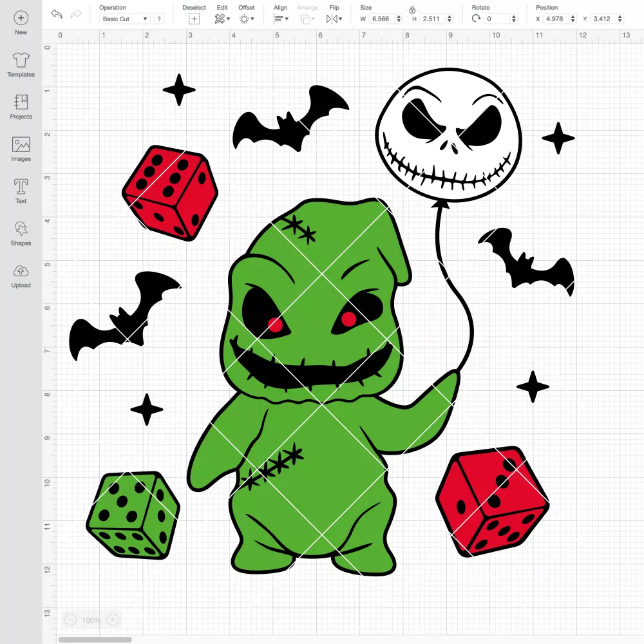The image size is (644, 644).
Task: Open the Operation Basic Cut dropdown
Action: coord(124,19)
